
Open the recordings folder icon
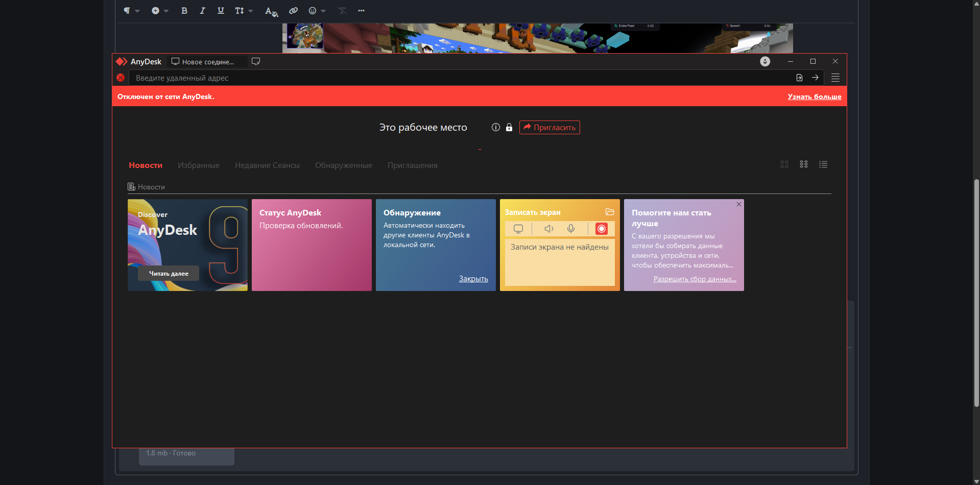click(610, 212)
